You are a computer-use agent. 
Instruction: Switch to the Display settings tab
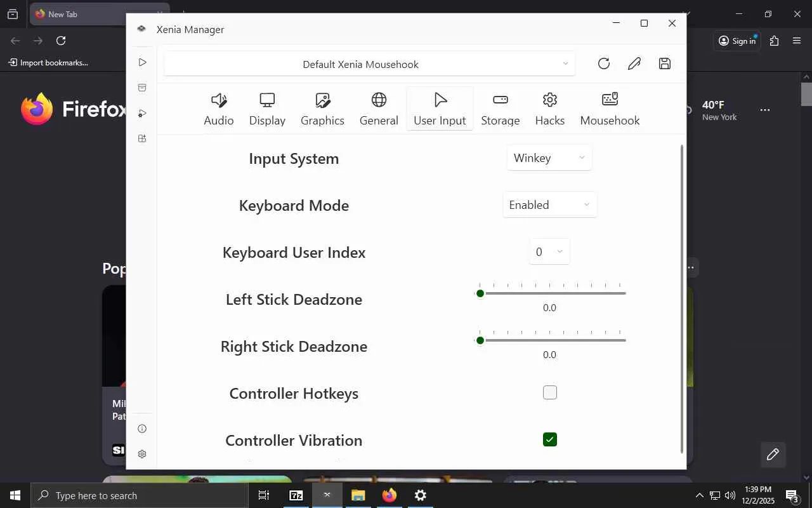(x=267, y=109)
